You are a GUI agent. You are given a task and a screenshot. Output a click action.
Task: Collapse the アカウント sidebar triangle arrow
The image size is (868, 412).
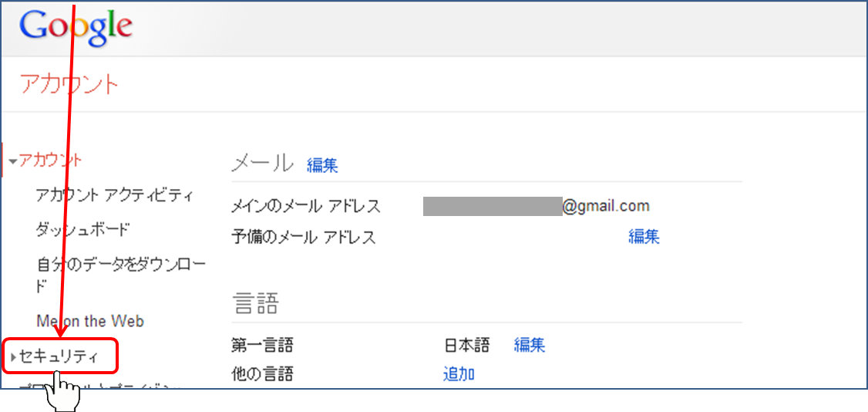click(x=13, y=162)
